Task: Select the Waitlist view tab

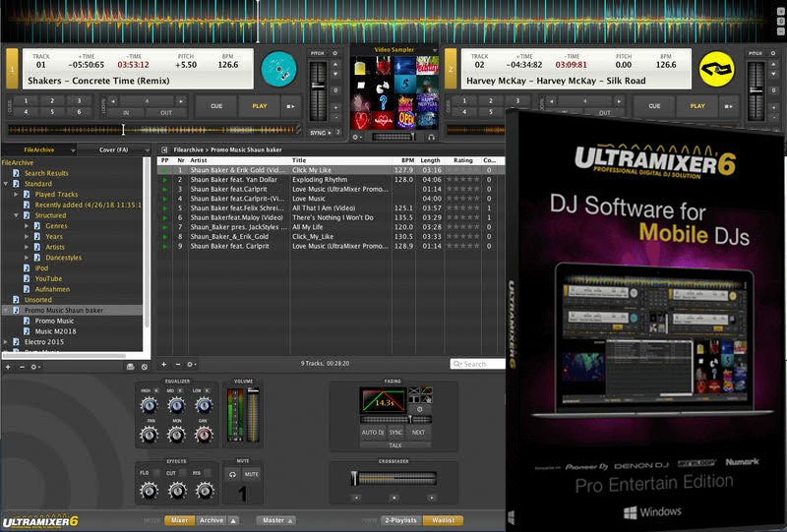Action: coord(444,521)
